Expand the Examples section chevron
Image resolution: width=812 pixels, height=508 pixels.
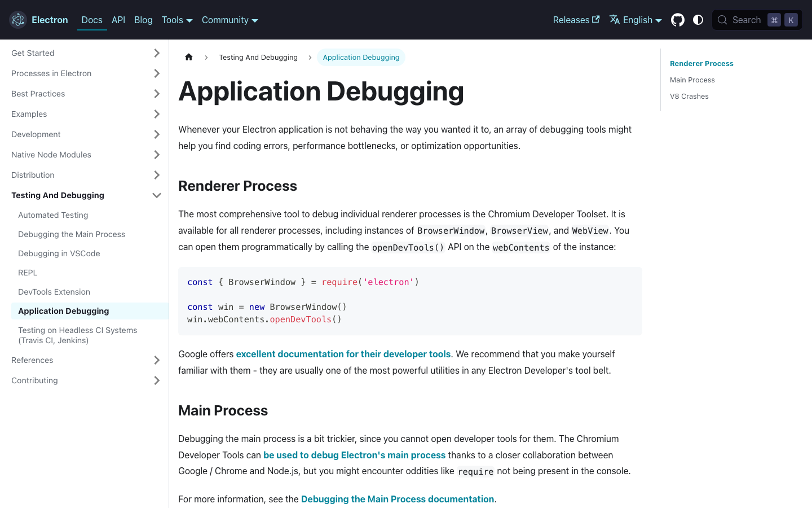tap(157, 114)
